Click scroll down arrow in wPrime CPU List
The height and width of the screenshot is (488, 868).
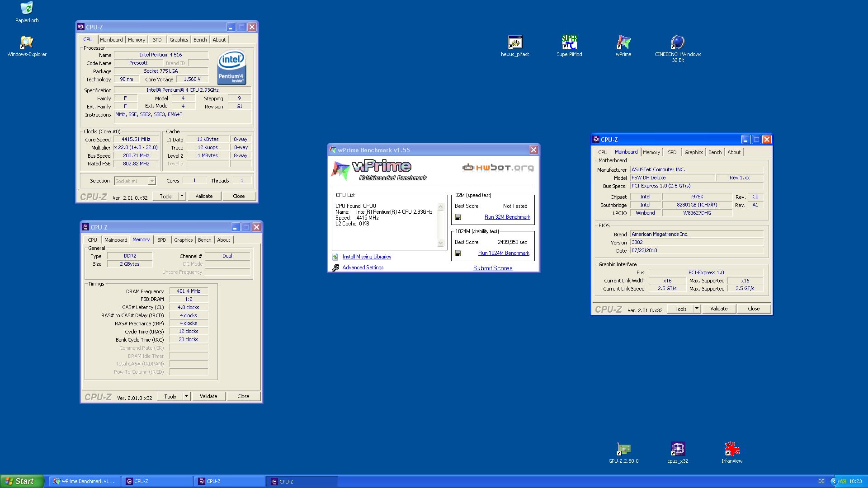tap(441, 243)
